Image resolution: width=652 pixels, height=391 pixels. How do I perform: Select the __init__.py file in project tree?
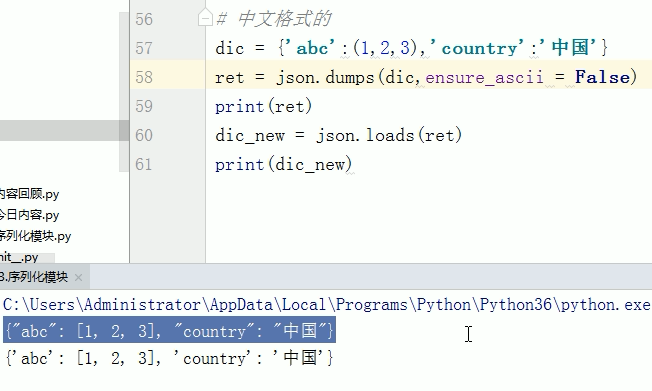(19, 257)
